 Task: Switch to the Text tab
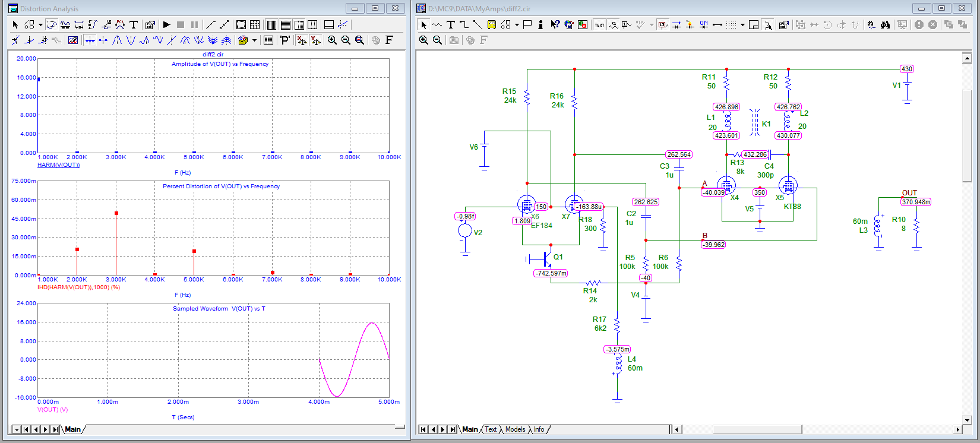[491, 429]
